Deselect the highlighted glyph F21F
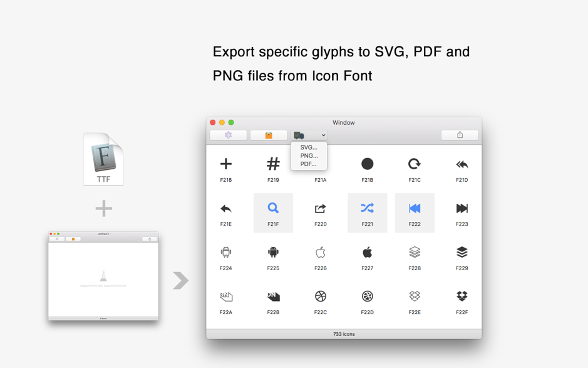588x368 pixels. [x=273, y=207]
